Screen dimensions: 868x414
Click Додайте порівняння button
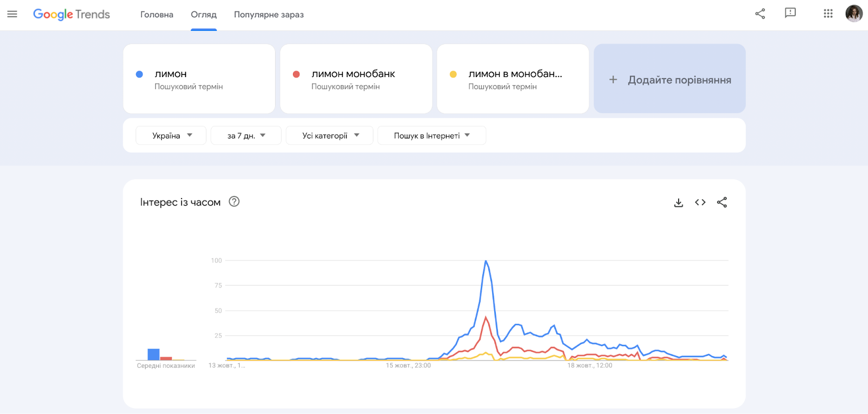[670, 79]
